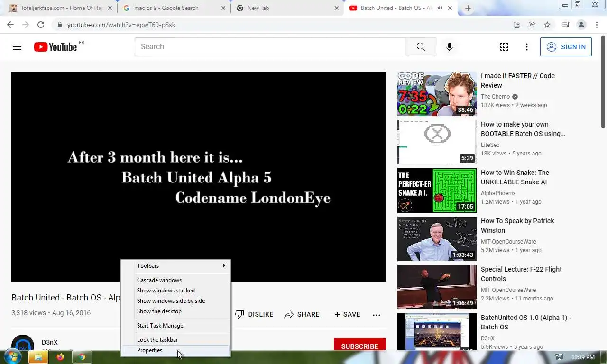Click the video player area
607x364 pixels.
coord(199,177)
